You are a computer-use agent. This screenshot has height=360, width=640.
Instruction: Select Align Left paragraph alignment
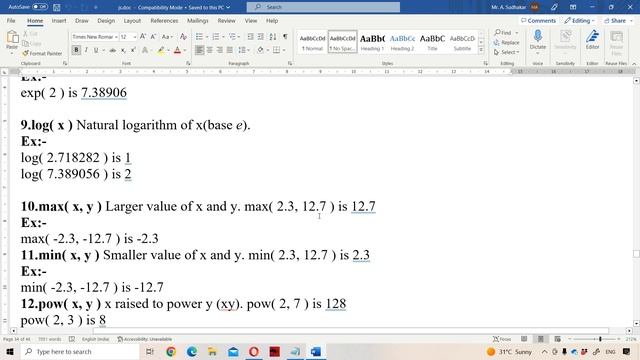199,50
